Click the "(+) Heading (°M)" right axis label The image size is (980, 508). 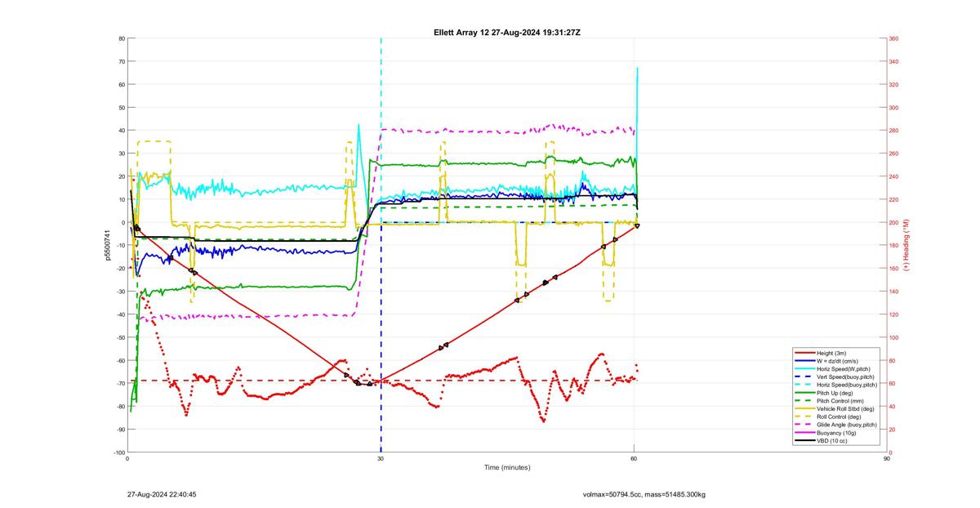point(907,245)
